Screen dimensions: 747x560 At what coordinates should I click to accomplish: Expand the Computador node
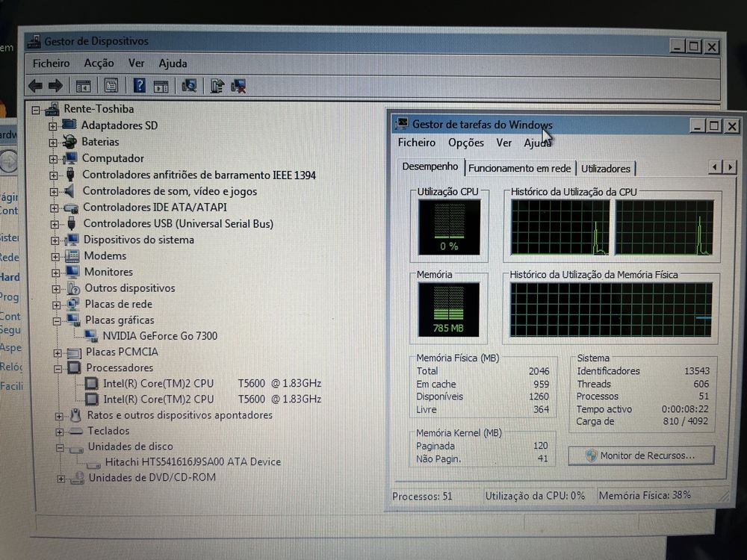tap(53, 159)
